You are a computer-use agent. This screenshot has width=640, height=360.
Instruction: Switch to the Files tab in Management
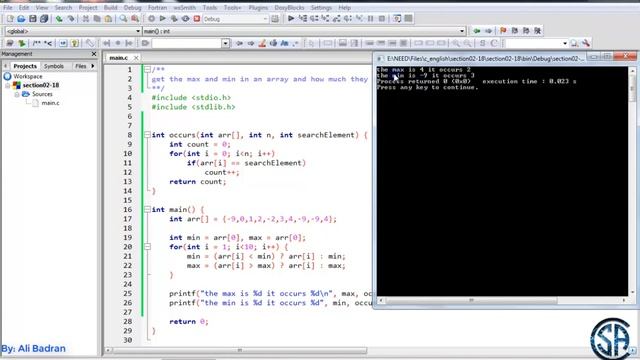(x=80, y=66)
